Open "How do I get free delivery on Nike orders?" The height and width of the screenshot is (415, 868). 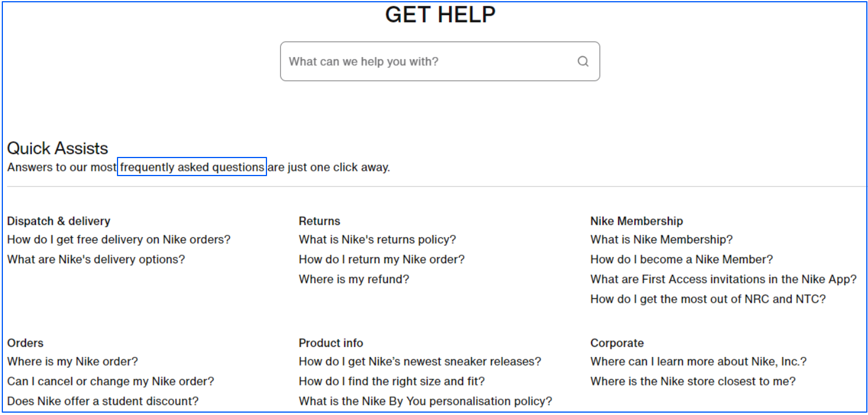119,239
